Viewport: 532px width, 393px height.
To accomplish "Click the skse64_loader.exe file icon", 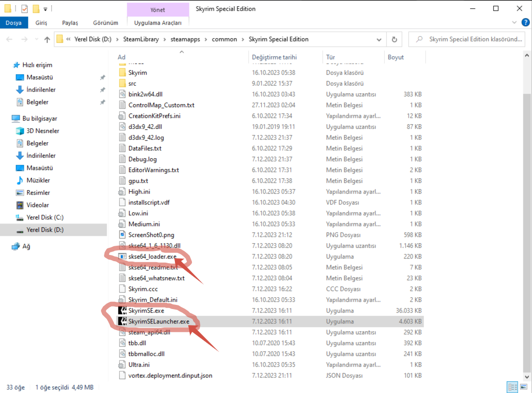I will coord(122,257).
